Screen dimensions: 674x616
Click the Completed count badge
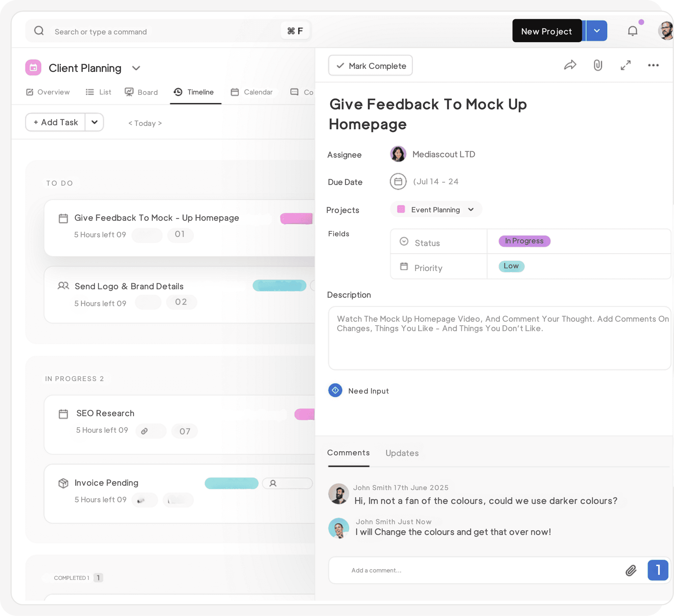coord(98,578)
